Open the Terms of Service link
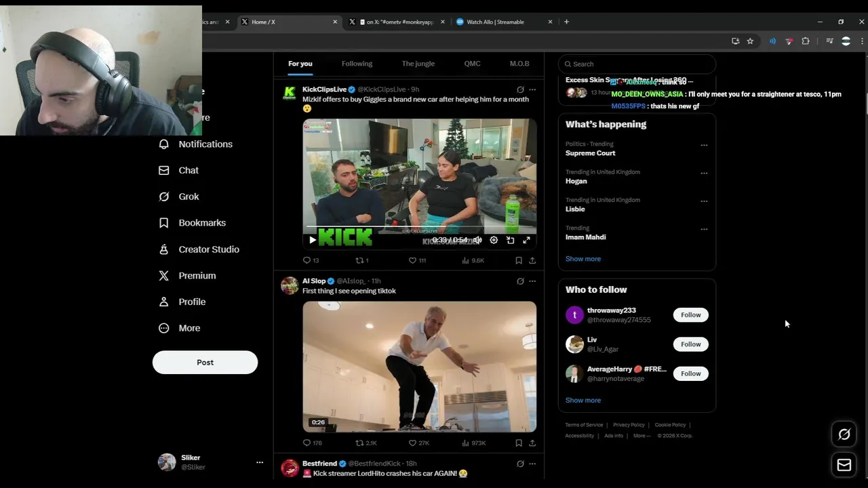Viewport: 868px width, 488px height. point(584,425)
